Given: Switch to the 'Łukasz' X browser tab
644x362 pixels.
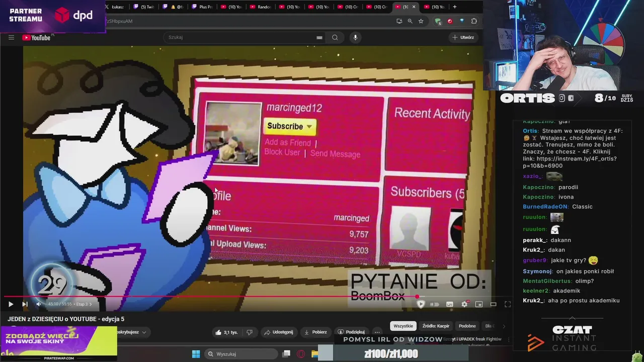Looking at the screenshot, I should coord(115,7).
